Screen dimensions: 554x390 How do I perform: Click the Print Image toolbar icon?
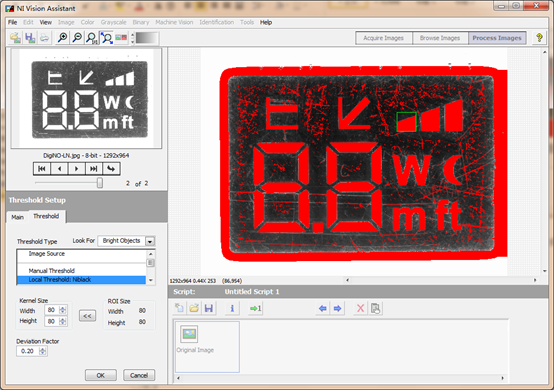(x=44, y=37)
